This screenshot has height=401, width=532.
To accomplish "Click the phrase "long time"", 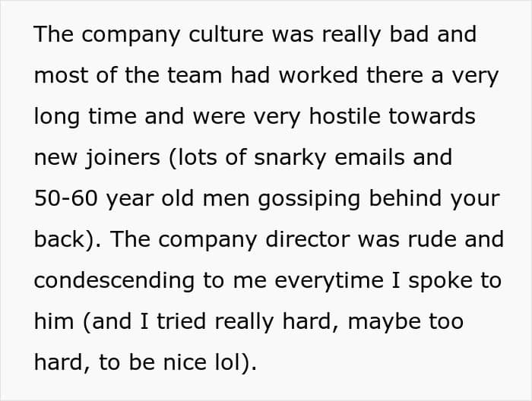I will tap(85, 117).
